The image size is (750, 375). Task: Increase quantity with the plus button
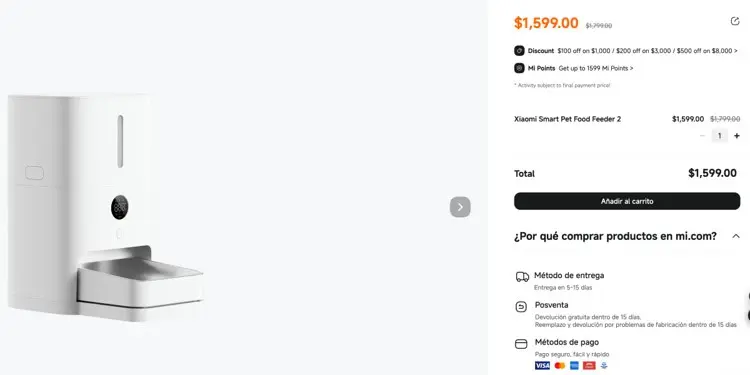click(x=737, y=136)
